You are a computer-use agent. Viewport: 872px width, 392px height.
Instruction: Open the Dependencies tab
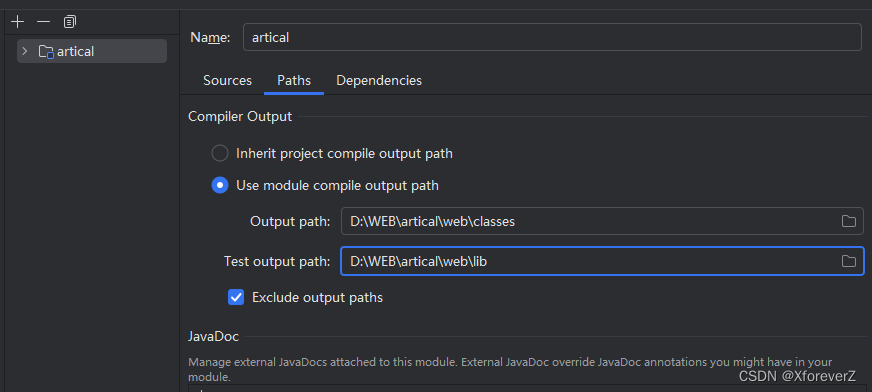click(x=379, y=81)
